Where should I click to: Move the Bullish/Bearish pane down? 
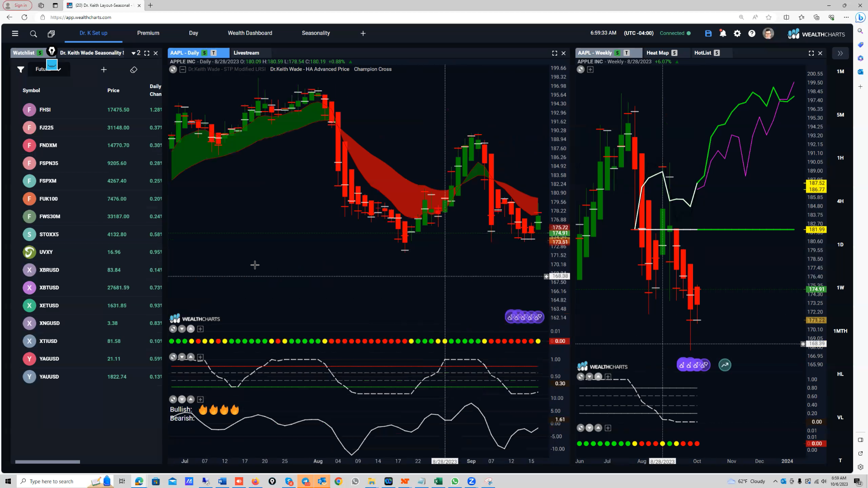pos(182,399)
